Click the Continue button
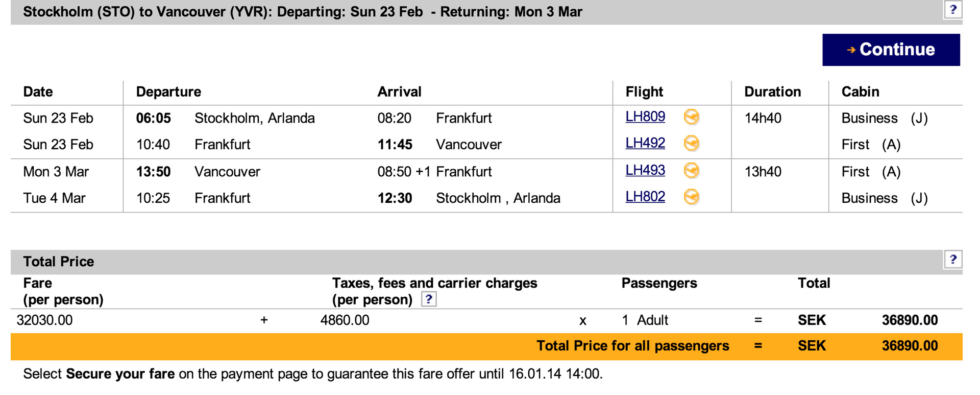The height and width of the screenshot is (395, 980). tap(891, 50)
